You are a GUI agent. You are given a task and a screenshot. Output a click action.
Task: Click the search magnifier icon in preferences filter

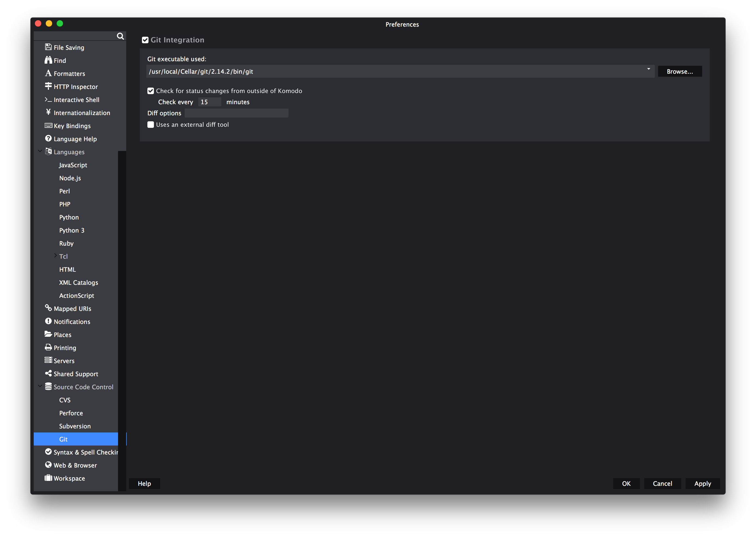pos(120,36)
